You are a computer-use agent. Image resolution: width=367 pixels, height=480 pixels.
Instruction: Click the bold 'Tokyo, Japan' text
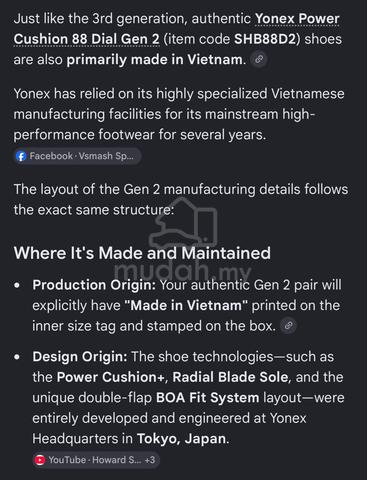181,439
